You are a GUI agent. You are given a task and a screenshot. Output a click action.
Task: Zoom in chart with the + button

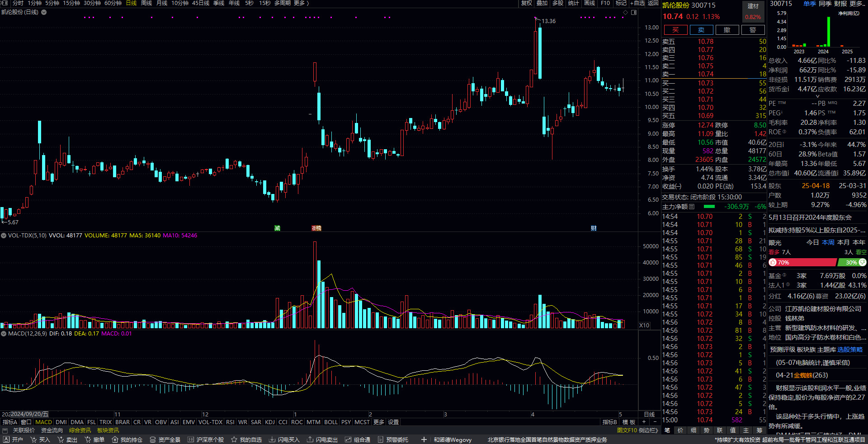[644, 422]
